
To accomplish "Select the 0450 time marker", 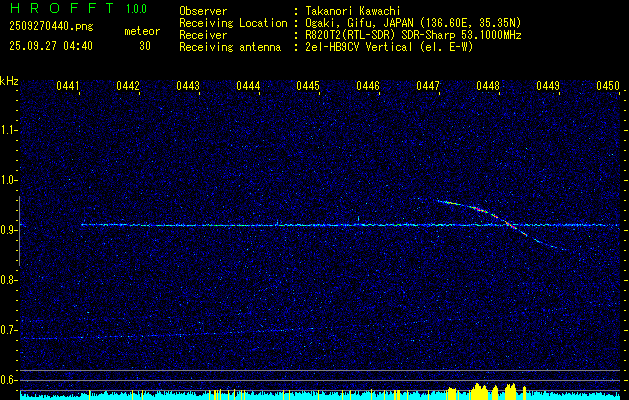I will [x=608, y=87].
